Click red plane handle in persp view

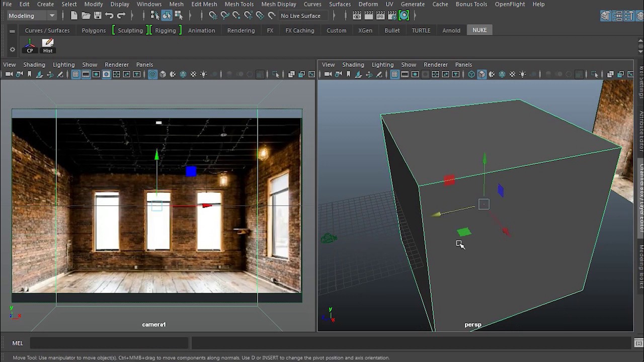(449, 180)
